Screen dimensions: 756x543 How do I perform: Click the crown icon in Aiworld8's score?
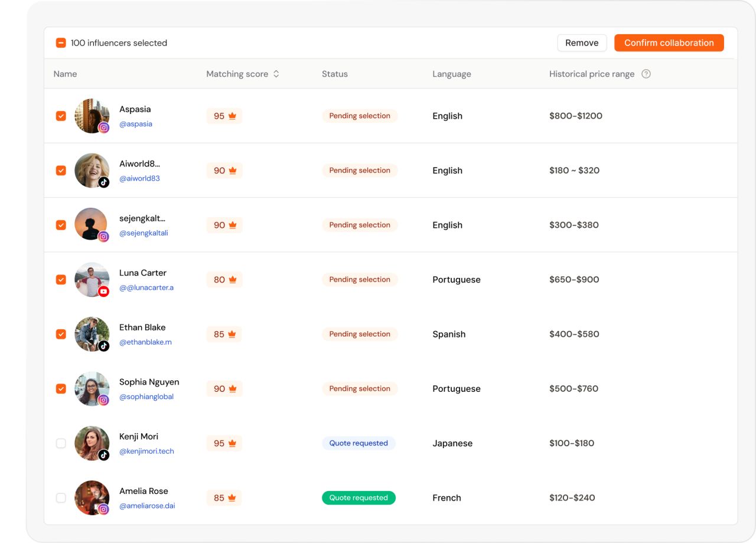(x=232, y=171)
